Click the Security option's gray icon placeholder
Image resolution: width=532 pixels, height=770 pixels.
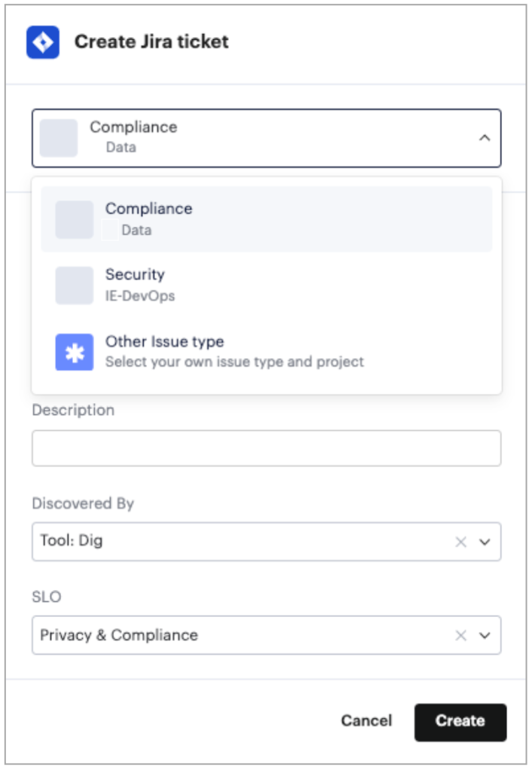pos(74,286)
